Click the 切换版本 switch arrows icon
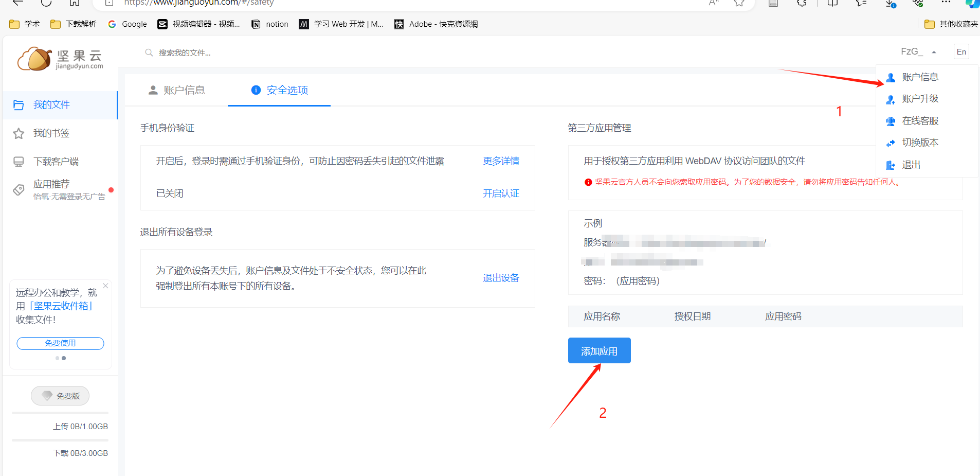 click(891, 143)
